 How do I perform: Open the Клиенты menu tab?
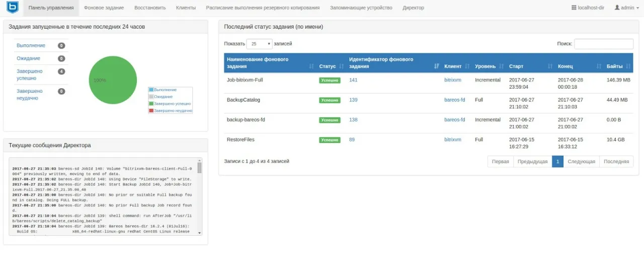pos(186,8)
